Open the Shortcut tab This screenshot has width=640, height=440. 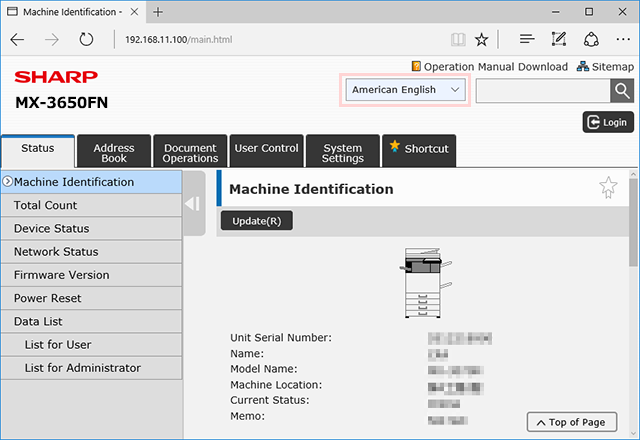point(419,151)
